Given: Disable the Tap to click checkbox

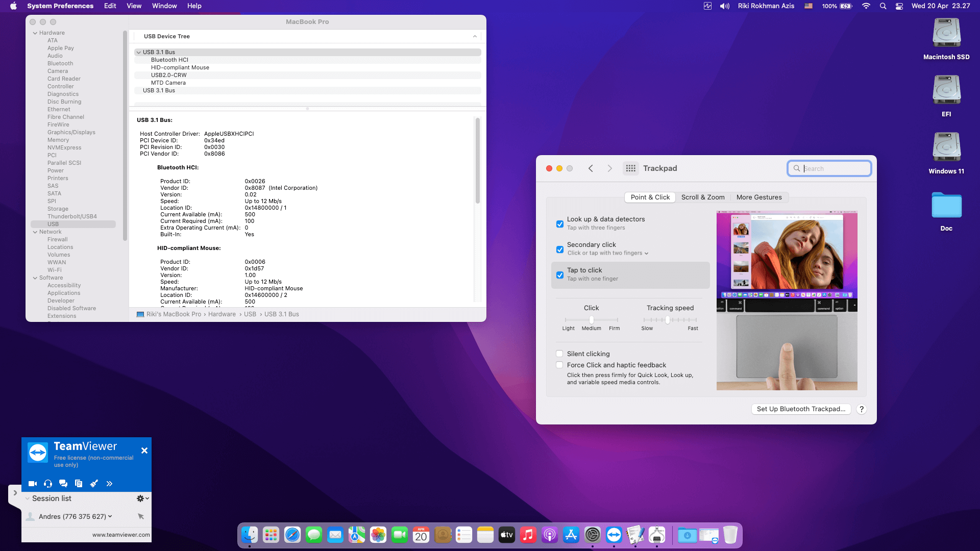Looking at the screenshot, I should point(560,275).
